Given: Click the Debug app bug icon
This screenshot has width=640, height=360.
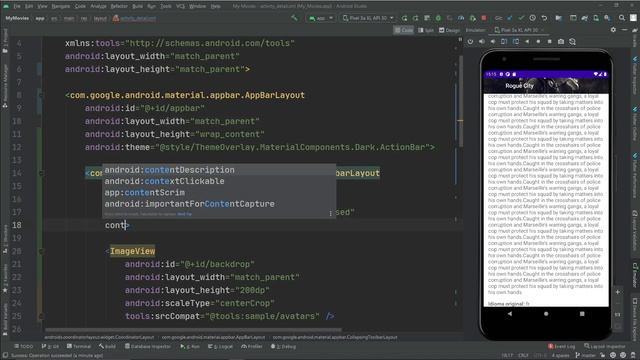Looking at the screenshot, I should pyautogui.click(x=438, y=18).
